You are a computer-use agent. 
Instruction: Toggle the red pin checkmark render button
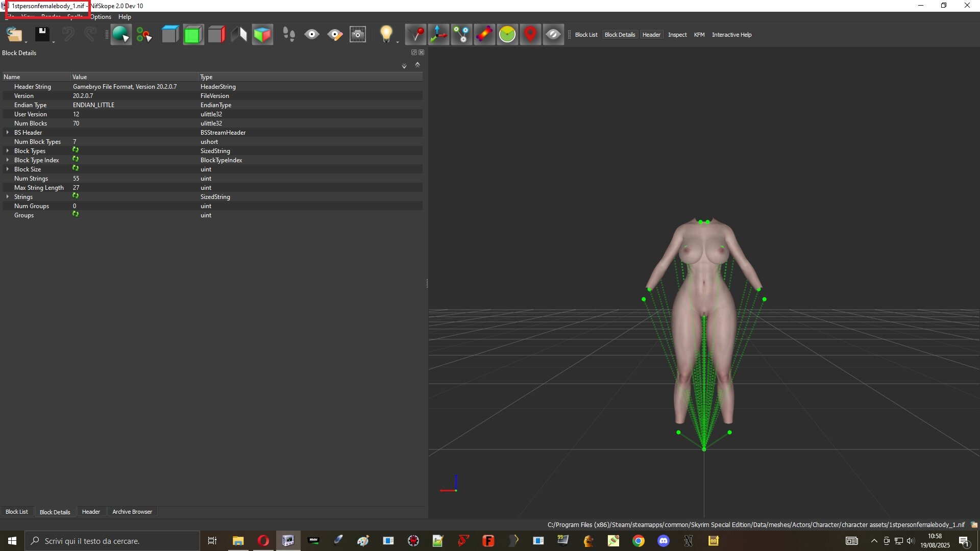(x=415, y=35)
